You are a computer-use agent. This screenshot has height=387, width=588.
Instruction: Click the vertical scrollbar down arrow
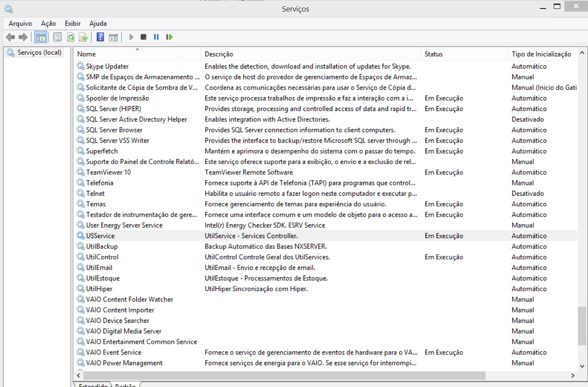(x=582, y=366)
